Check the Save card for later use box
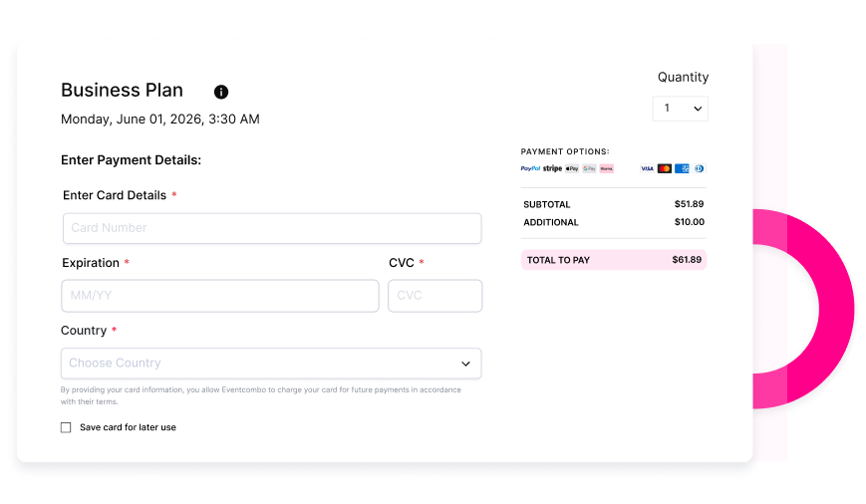This screenshot has height=504, width=866. pos(66,427)
